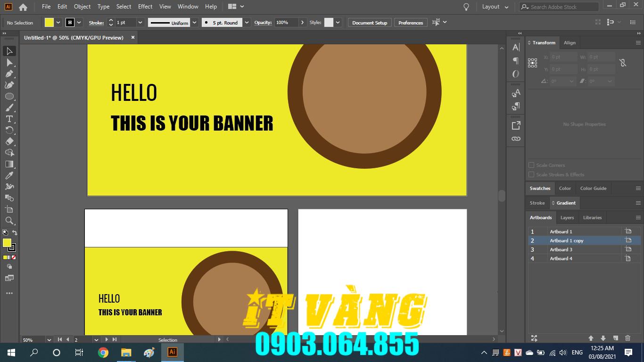The width and height of the screenshot is (644, 362).
Task: Enable Scale Strokes & Effects checkbox
Action: pyautogui.click(x=531, y=174)
